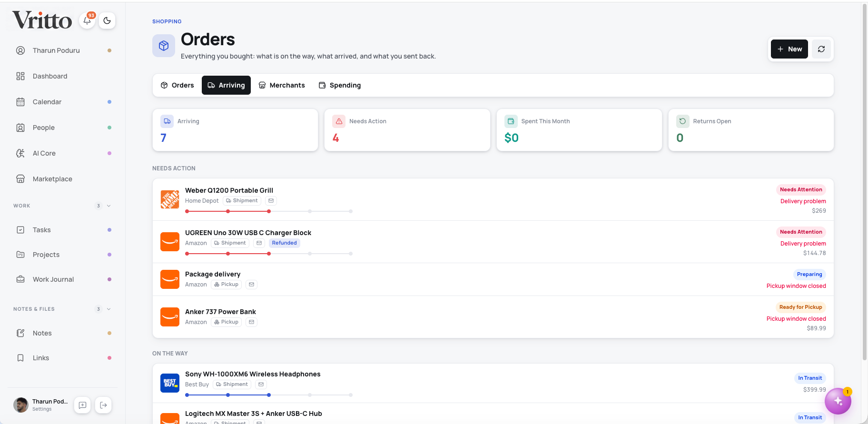Click the Best Buy merchant logo
This screenshot has width=868, height=424.
[x=170, y=383]
